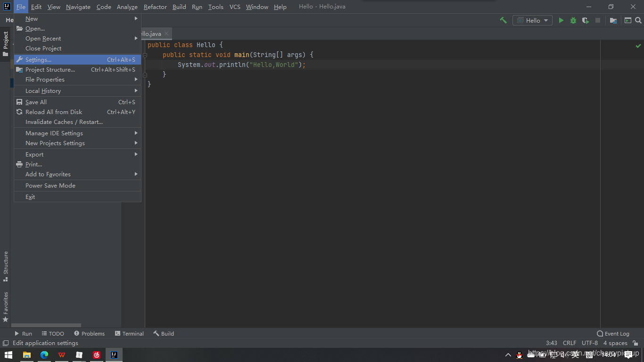Start debugging with the green bug icon
The height and width of the screenshot is (362, 644).
point(573,20)
